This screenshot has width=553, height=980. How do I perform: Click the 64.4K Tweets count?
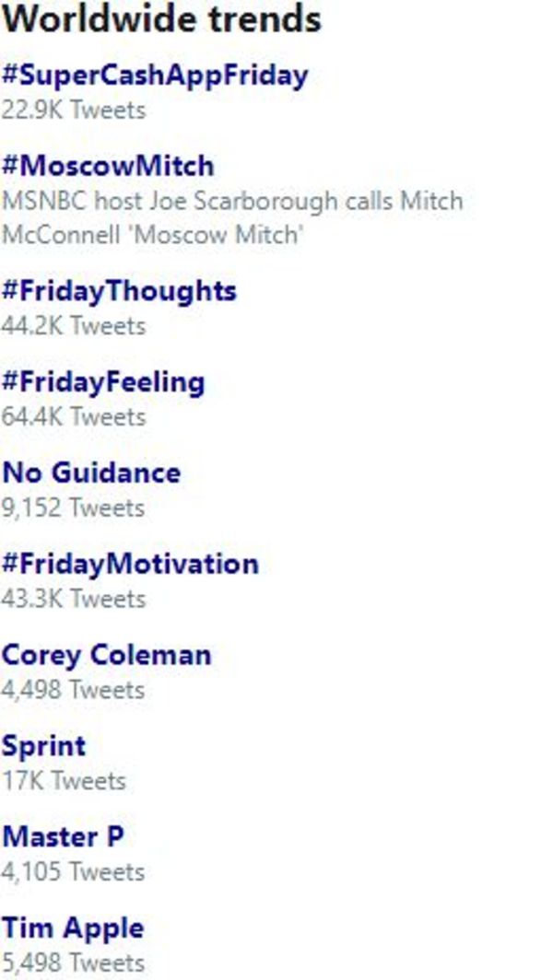pos(74,417)
